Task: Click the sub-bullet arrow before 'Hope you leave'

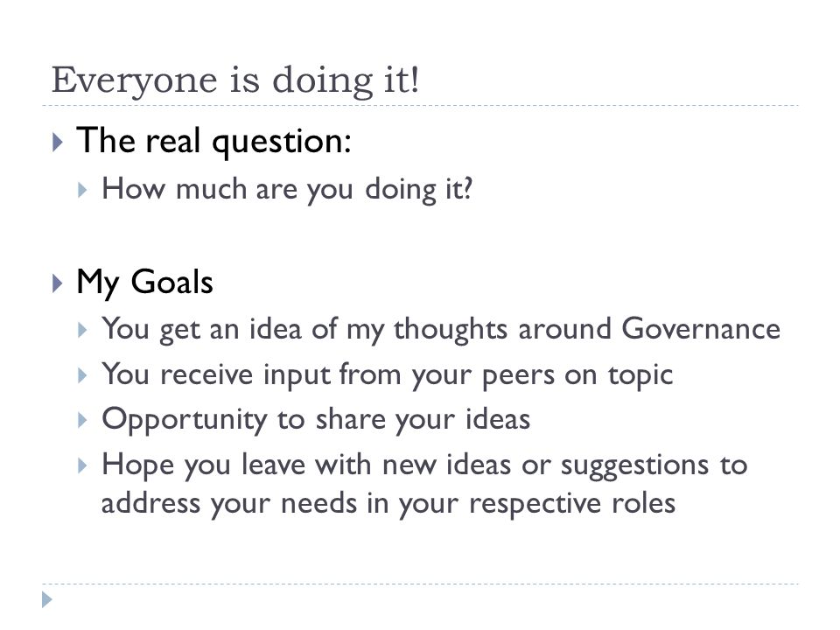Action: pyautogui.click(x=82, y=465)
